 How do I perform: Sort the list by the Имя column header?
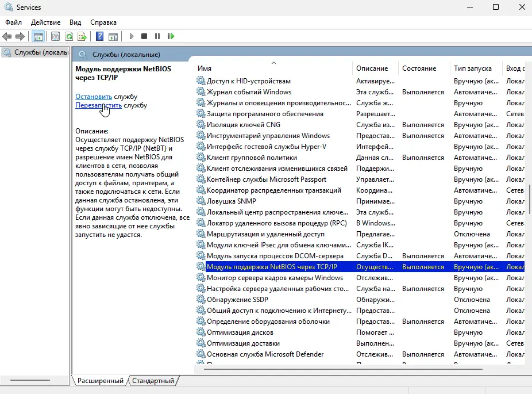tap(205, 68)
